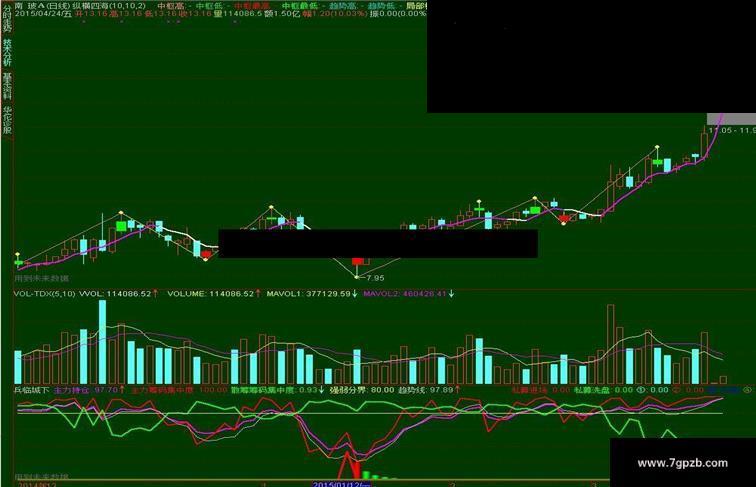Open the 基本资料 side tab

tap(7, 86)
